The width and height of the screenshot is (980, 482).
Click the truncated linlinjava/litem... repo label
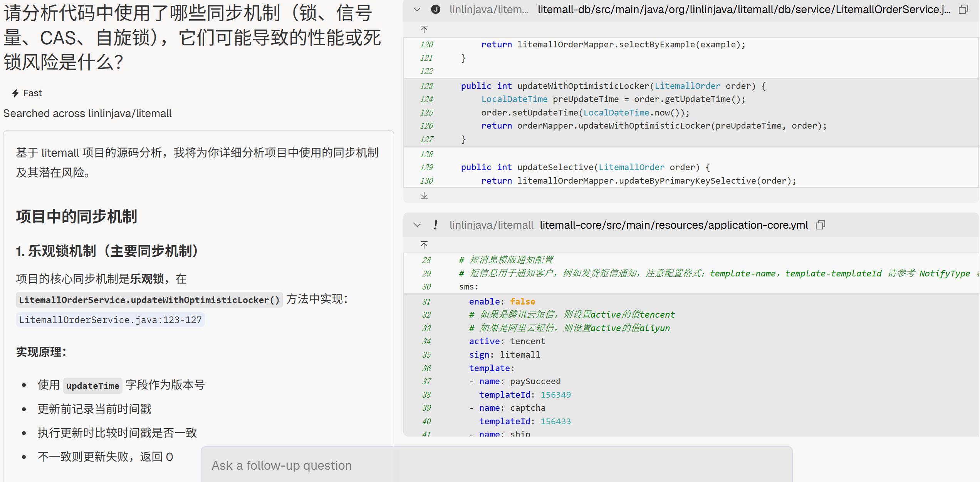pyautogui.click(x=488, y=10)
